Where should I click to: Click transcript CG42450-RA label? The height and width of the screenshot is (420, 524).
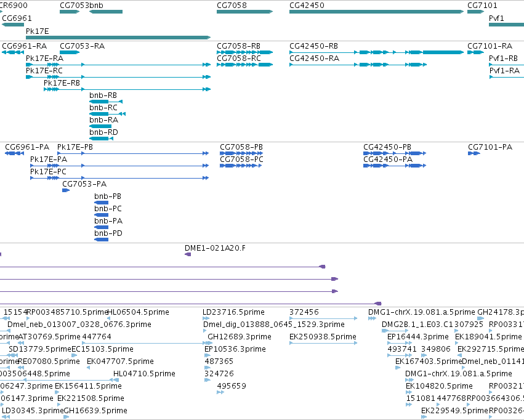pyautogui.click(x=314, y=59)
